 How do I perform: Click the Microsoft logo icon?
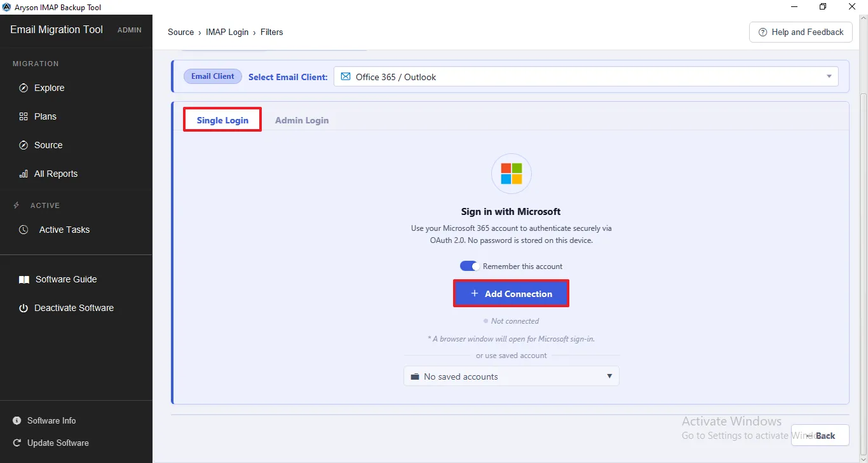[512, 173]
